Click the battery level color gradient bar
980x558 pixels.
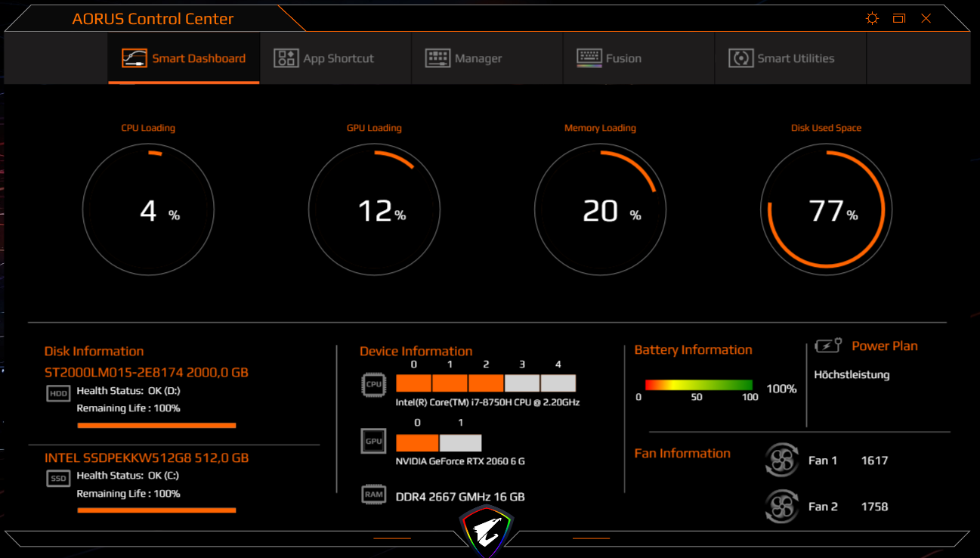click(x=699, y=385)
